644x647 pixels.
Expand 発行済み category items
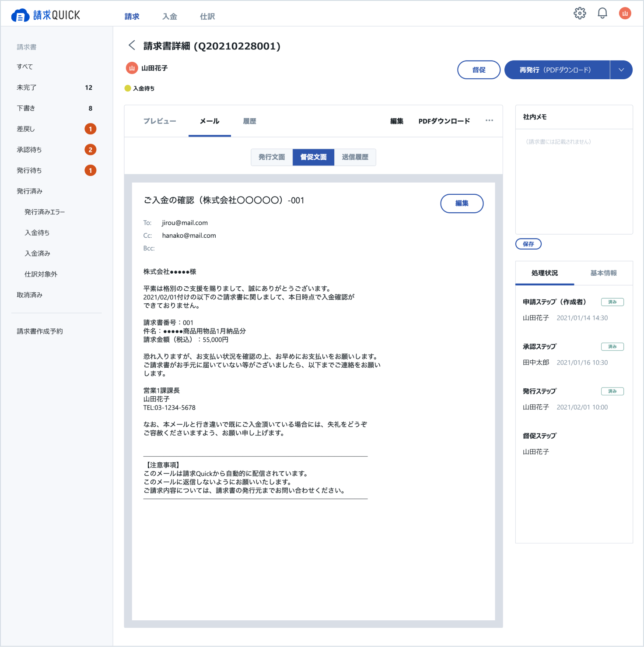29,191
